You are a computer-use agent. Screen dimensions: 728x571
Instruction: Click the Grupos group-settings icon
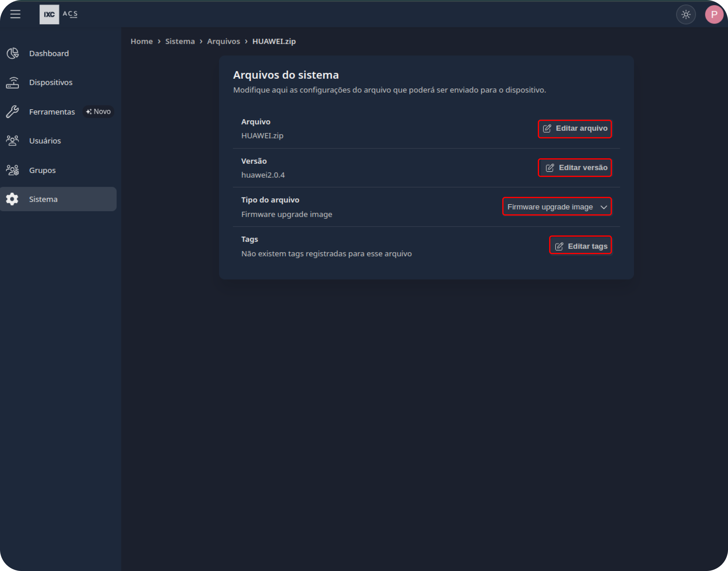tap(13, 170)
